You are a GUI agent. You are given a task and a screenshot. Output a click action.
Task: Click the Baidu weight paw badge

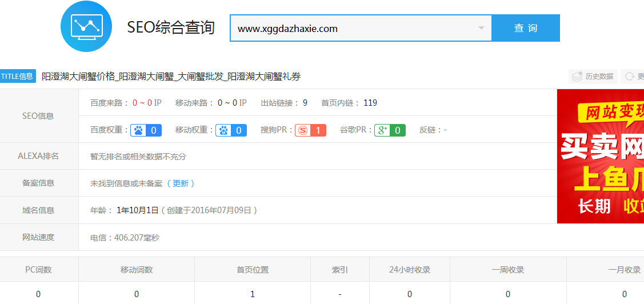pyautogui.click(x=146, y=130)
